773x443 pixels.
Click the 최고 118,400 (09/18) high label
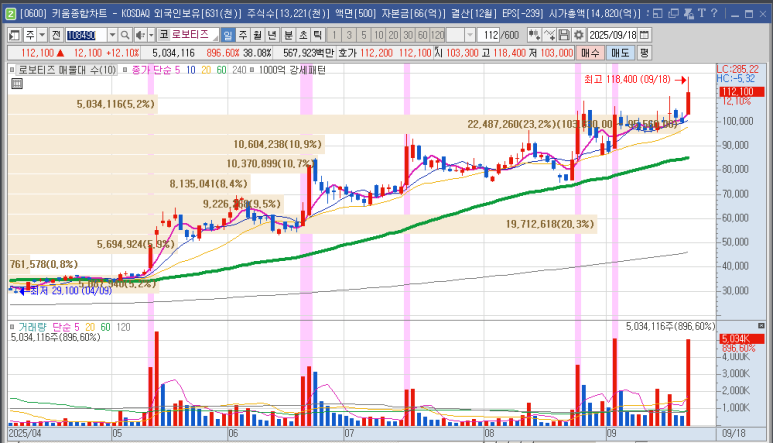click(627, 79)
